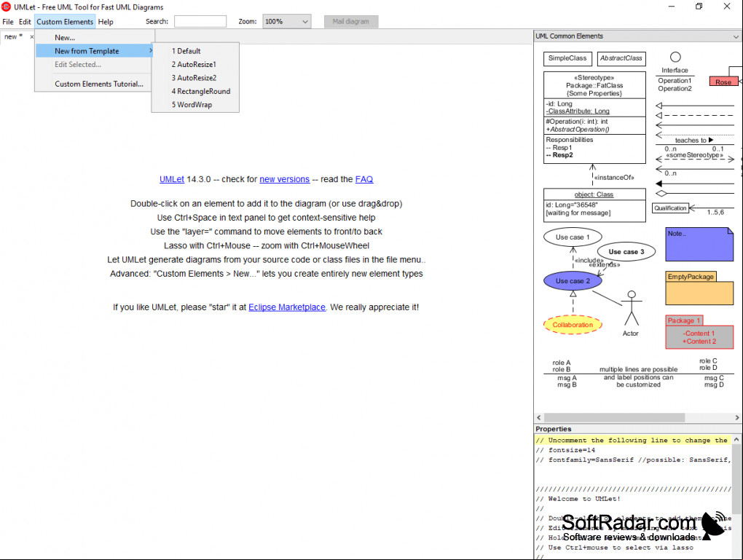Click the highlighted Uncomment properties line
This screenshot has height=560, width=743.
[x=634, y=440]
